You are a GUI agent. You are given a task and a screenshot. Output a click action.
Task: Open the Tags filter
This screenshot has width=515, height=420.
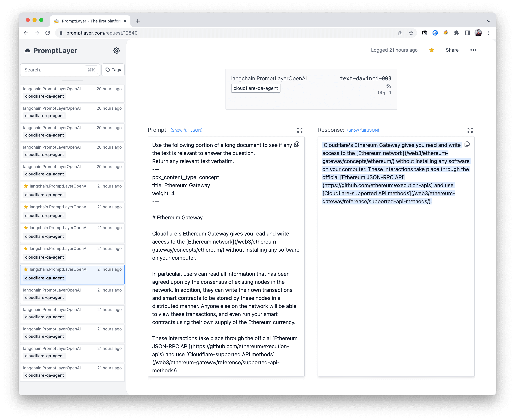(113, 70)
